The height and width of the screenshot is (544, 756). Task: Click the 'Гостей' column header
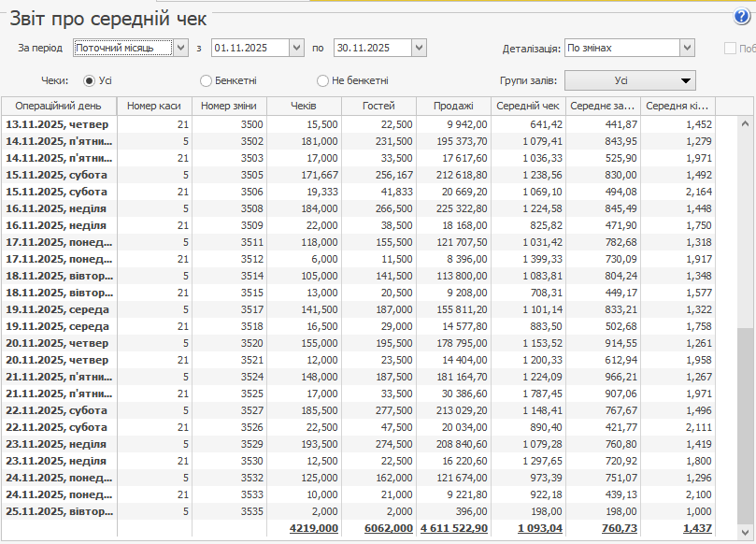coord(378,107)
